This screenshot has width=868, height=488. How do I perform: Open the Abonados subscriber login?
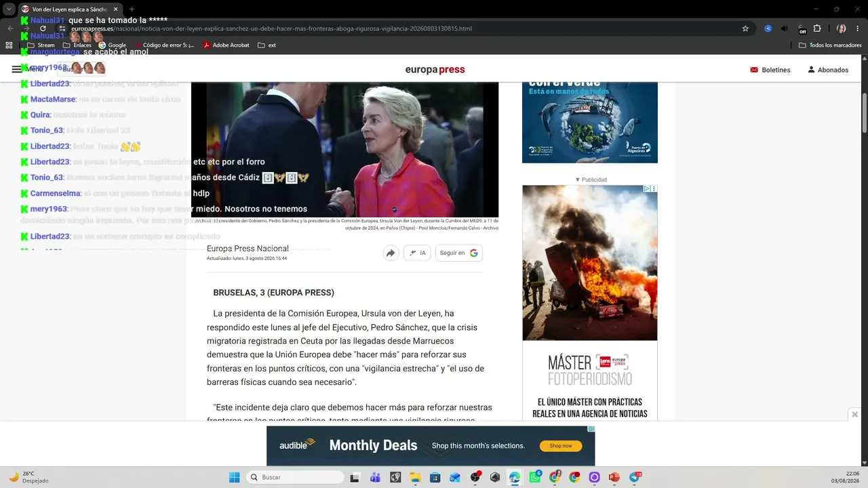pyautogui.click(x=828, y=70)
